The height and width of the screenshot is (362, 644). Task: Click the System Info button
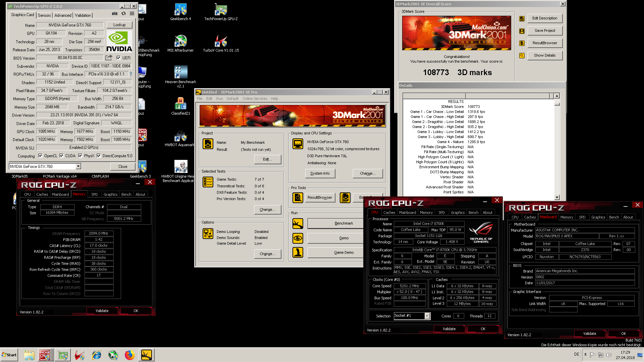320,173
